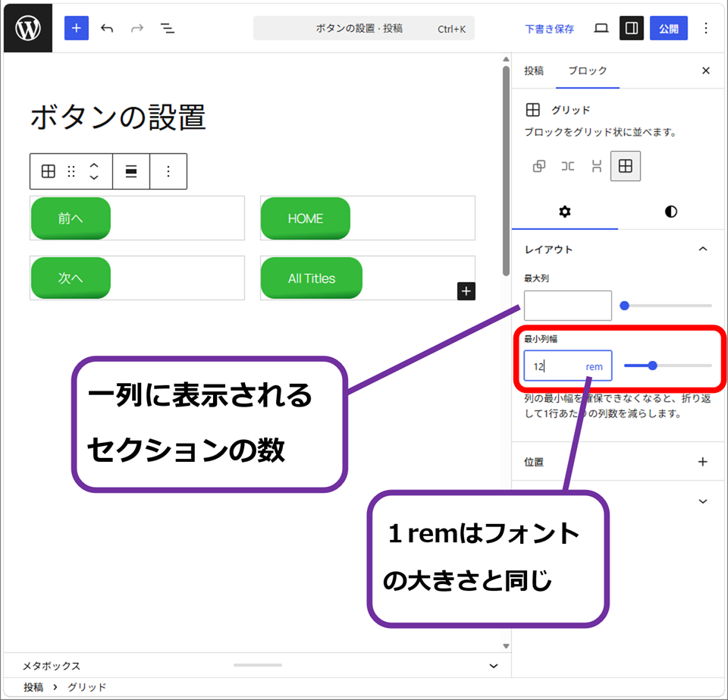Viewport: 728px width, 700px height.
Task: Move the block up
Action: [x=94, y=165]
